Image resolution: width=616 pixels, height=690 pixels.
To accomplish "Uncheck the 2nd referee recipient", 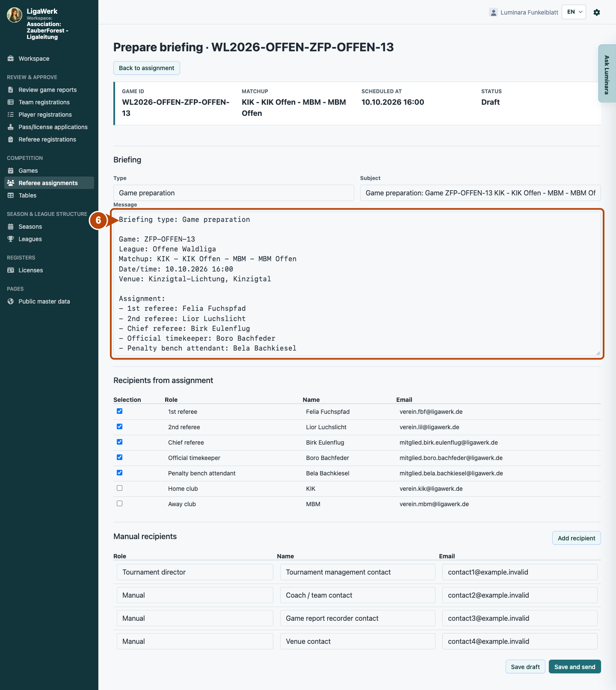I will point(120,427).
